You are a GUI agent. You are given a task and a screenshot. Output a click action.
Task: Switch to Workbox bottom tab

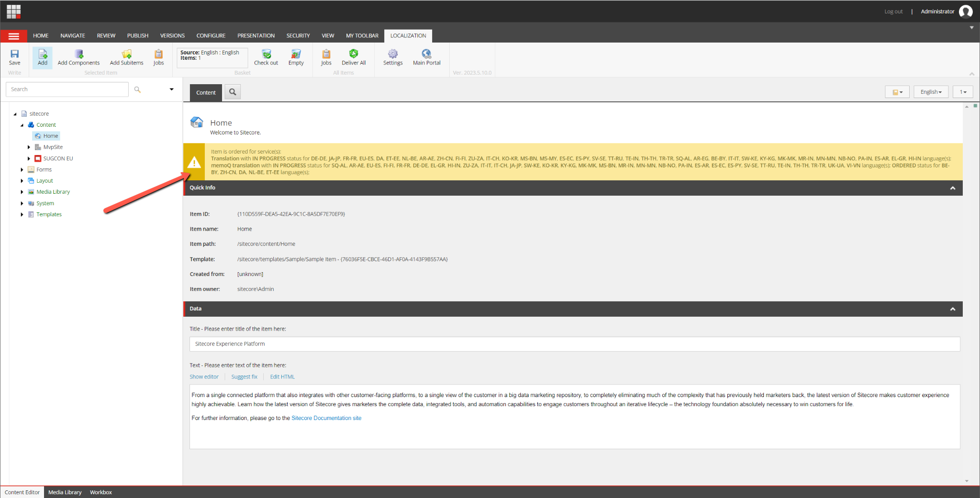[x=101, y=492]
